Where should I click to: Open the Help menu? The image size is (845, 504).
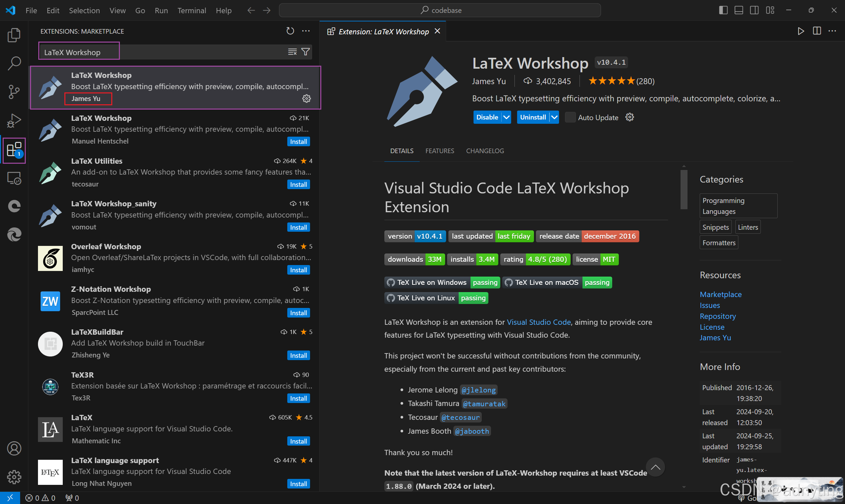pos(224,10)
